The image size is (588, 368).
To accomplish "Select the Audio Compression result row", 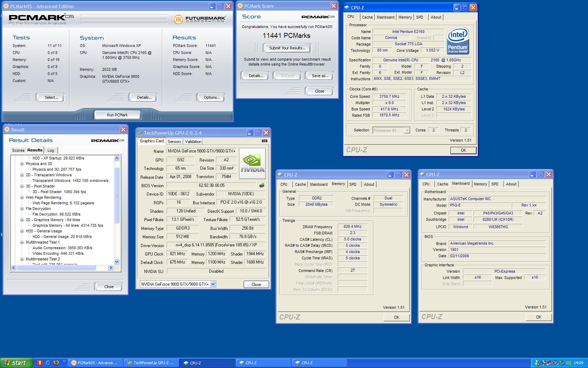I will 62,248.
